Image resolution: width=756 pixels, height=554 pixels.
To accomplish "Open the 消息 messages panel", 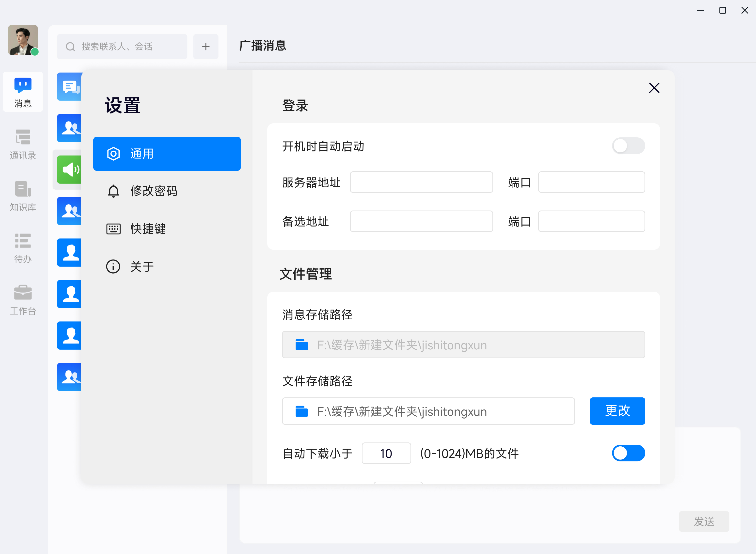I will coord(22,92).
